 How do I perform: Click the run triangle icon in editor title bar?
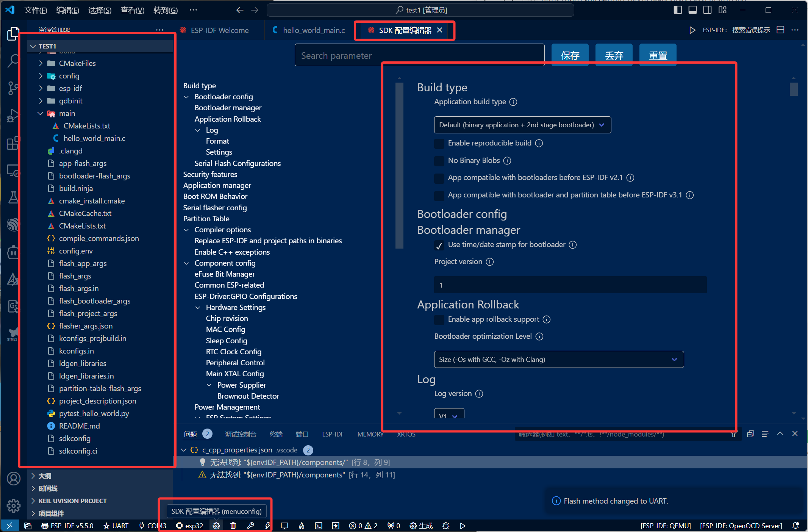pyautogui.click(x=692, y=30)
